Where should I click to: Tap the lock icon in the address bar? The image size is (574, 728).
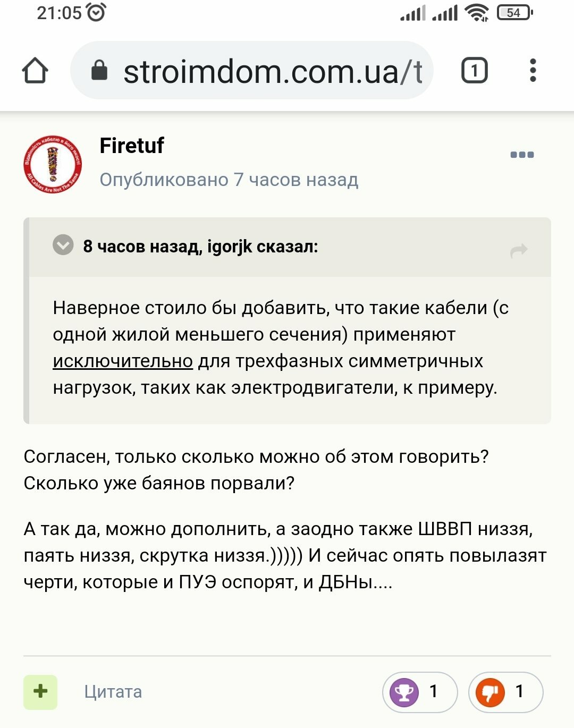(x=99, y=70)
